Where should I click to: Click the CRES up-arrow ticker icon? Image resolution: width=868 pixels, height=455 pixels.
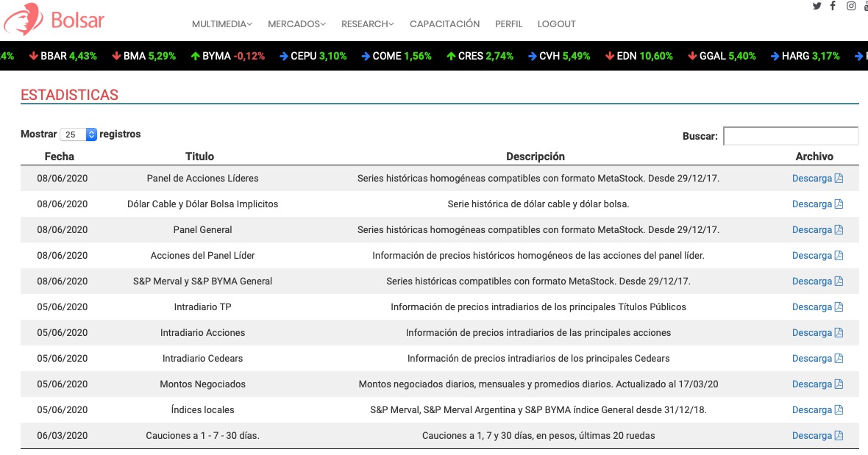click(451, 56)
